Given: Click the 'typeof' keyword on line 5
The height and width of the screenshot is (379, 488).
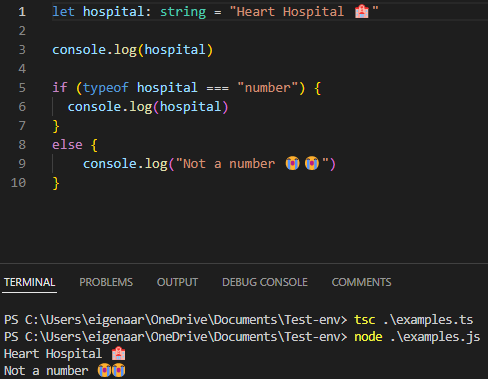Looking at the screenshot, I should 106,88.
